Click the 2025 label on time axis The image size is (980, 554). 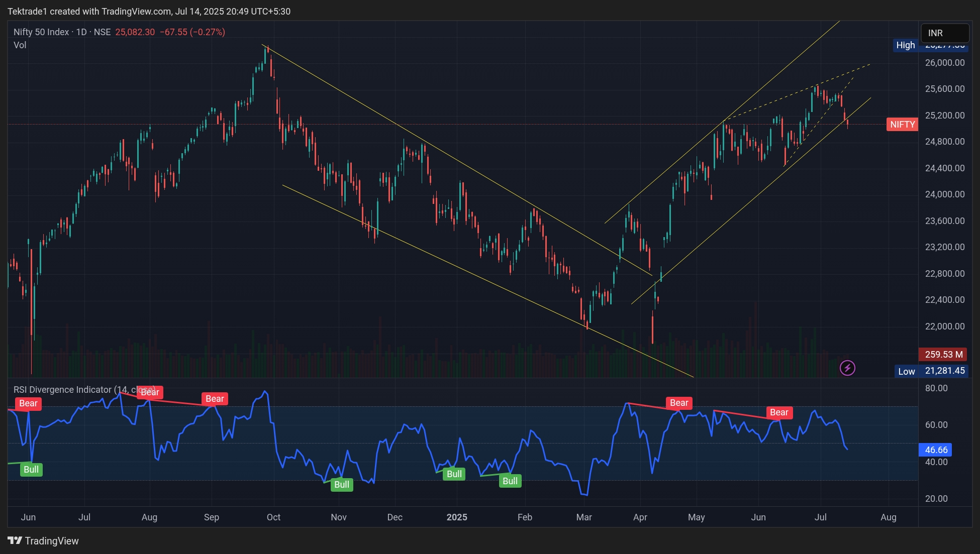coord(457,517)
